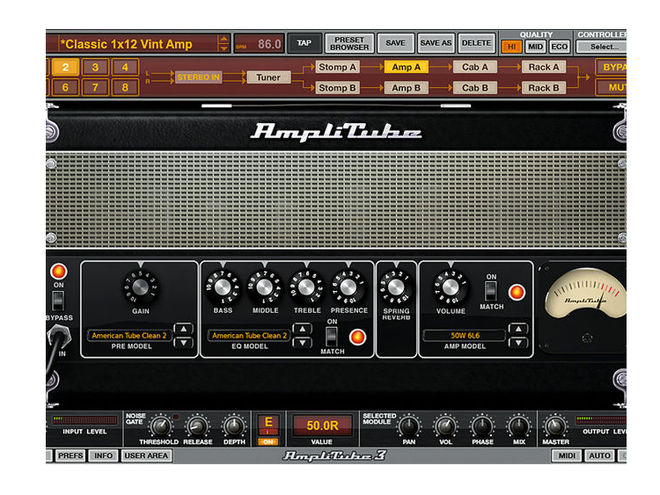Click the DELETE preset button
660x495 pixels.
pos(476,43)
